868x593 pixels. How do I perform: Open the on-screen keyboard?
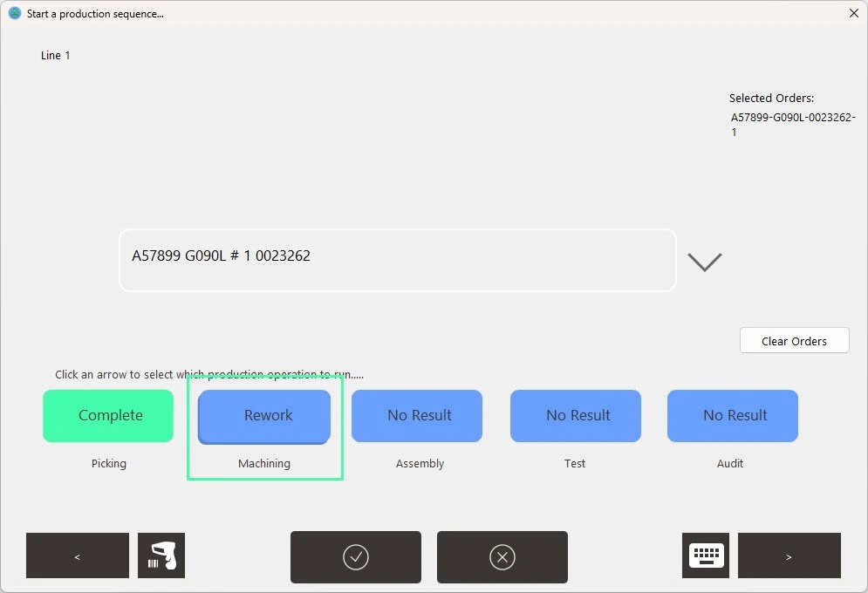[x=706, y=556]
